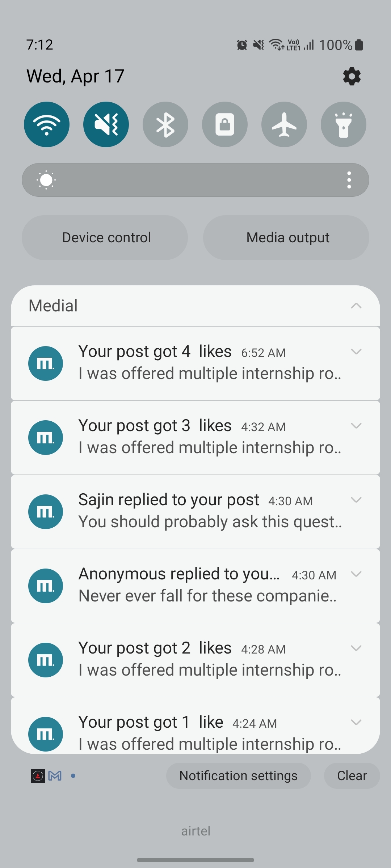Screen dimensions: 391x868
Task: Expand the Sajin replied notification
Action: tap(356, 500)
